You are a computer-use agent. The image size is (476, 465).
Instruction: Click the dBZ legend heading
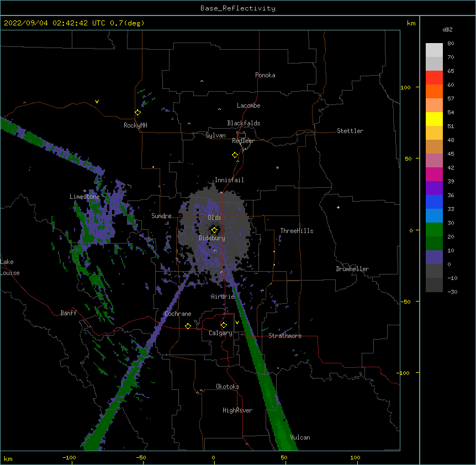click(447, 29)
